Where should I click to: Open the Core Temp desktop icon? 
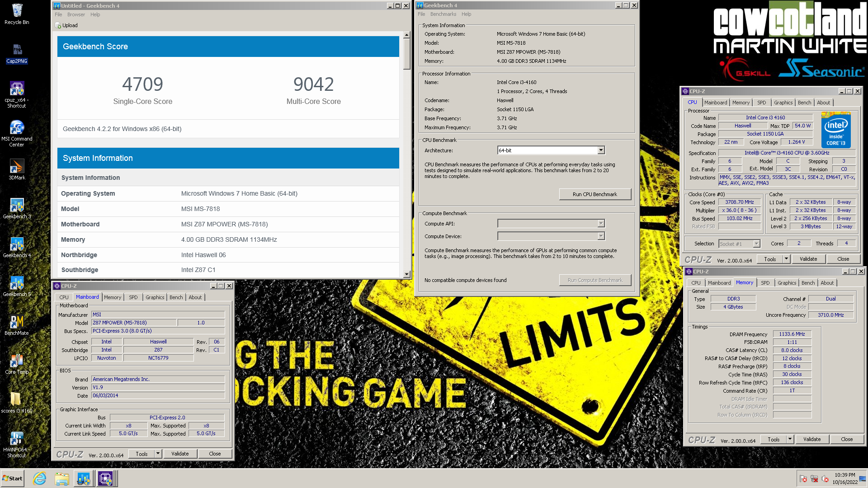tap(17, 364)
